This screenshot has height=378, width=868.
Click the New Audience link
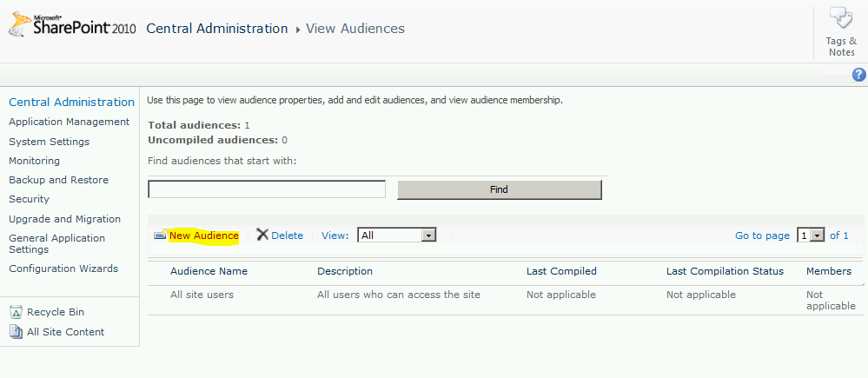tap(203, 235)
